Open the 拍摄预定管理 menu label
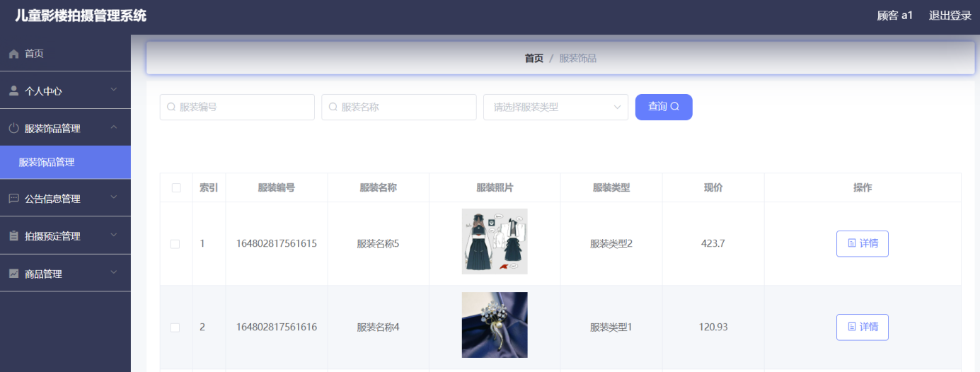This screenshot has height=372, width=980. tap(52, 236)
